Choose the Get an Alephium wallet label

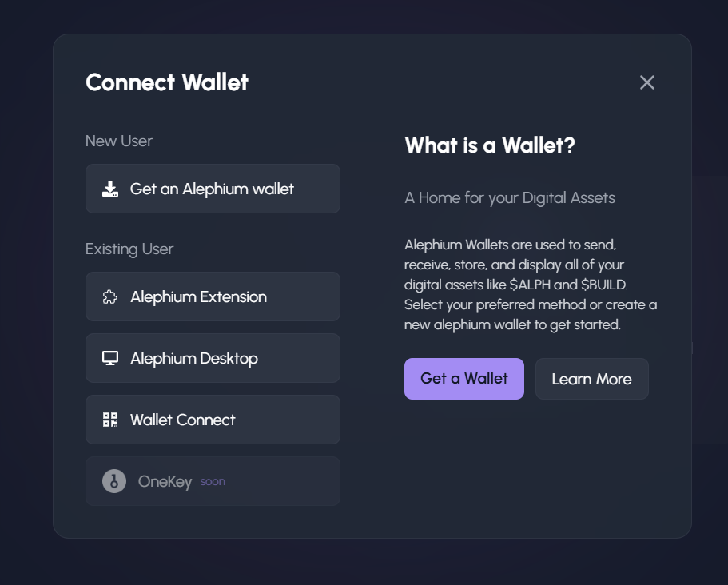coord(212,189)
